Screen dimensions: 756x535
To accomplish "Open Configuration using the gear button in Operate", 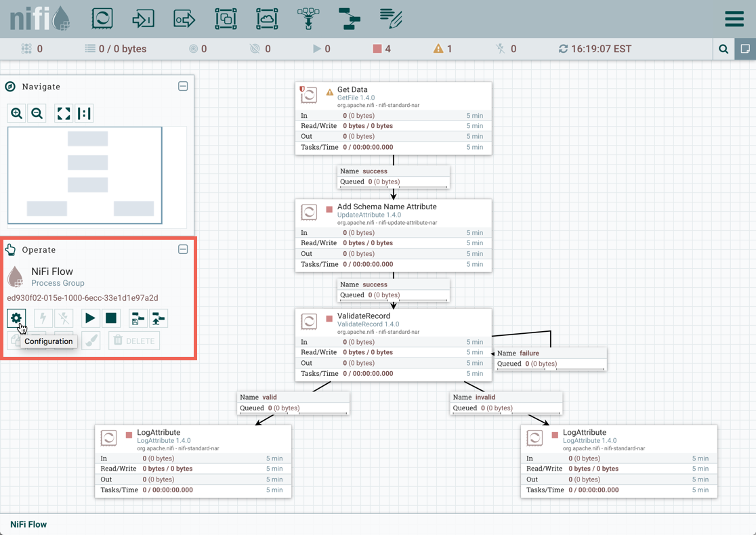I will (16, 318).
